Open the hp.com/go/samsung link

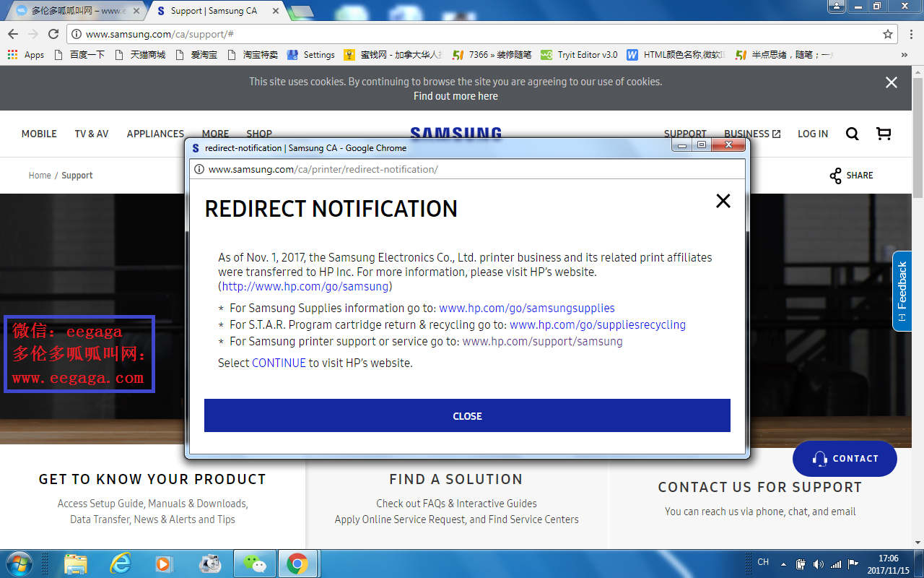(x=305, y=286)
